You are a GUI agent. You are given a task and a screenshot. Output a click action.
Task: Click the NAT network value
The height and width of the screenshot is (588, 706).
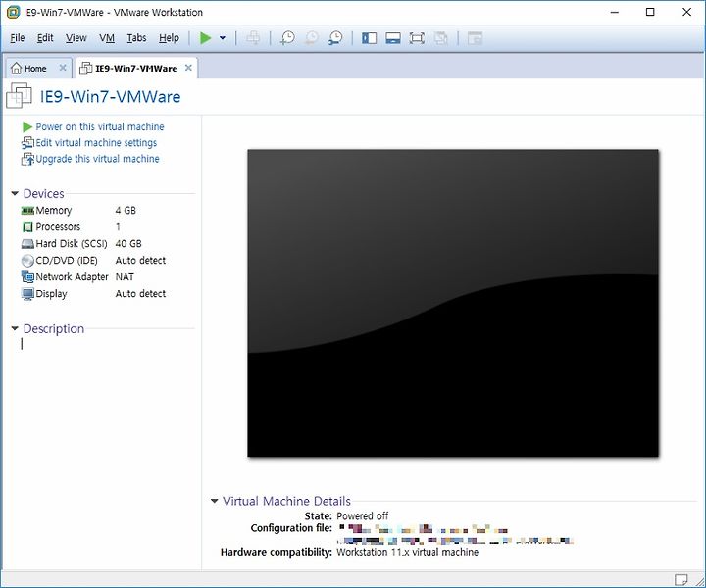pos(125,276)
